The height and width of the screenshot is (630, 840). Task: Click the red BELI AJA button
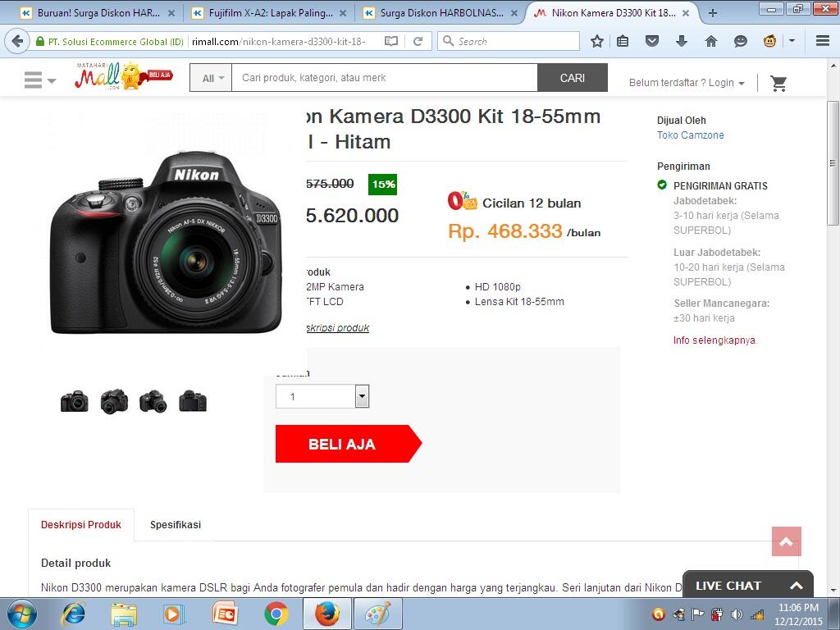348,444
